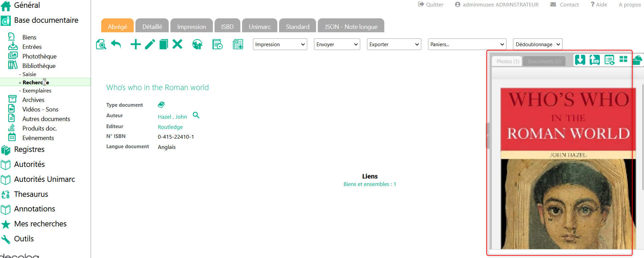Viewport: 644px width, 258px height.
Task: Open Autres documents section
Action: click(46, 119)
